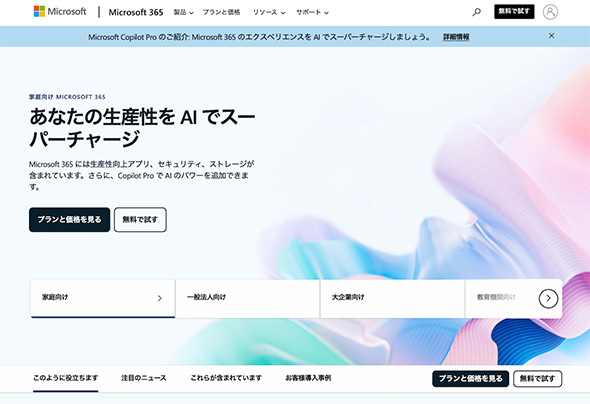
Task: Expand the 製品 dropdown menu
Action: point(183,12)
